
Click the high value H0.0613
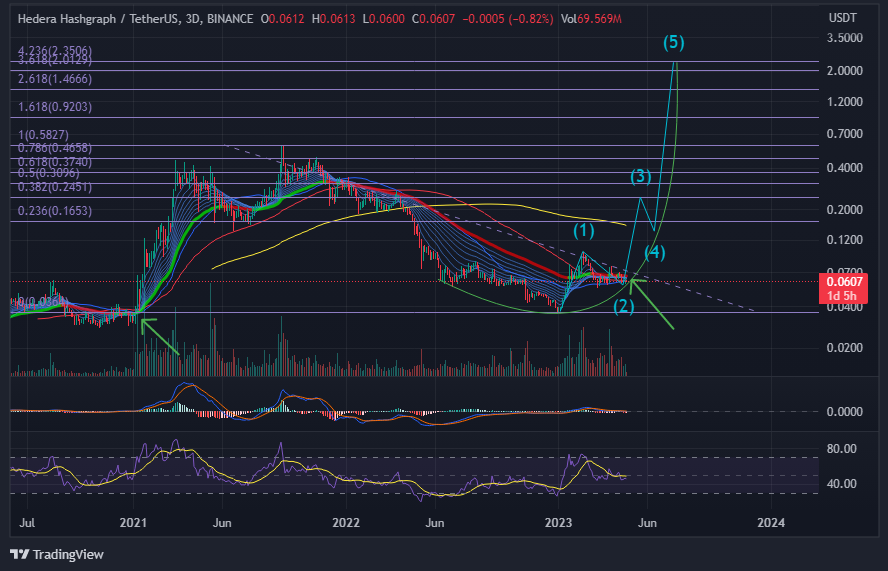[x=334, y=19]
